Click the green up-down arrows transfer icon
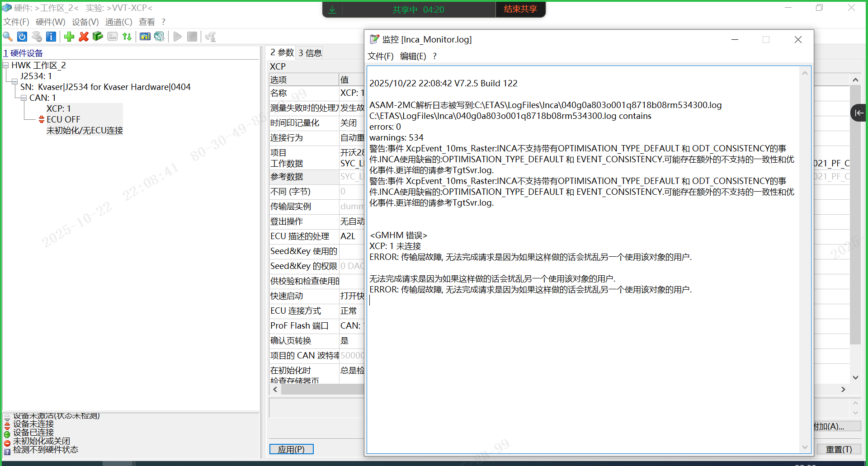Viewport: 868px width, 466px height. pos(127,37)
